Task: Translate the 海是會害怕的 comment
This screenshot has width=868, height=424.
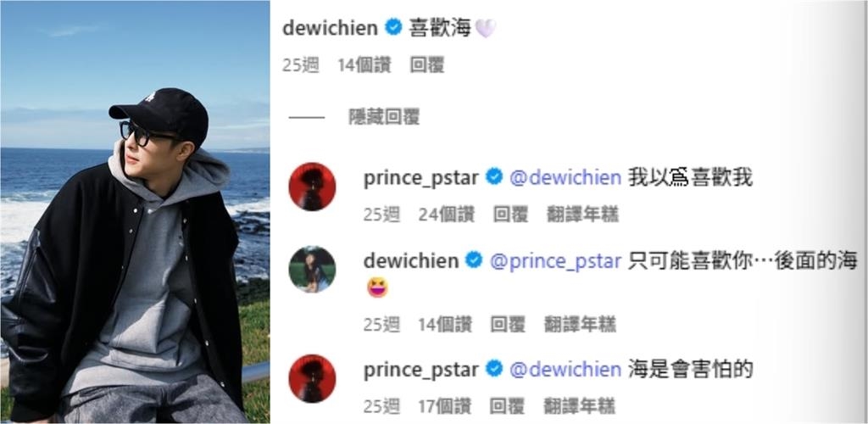Action: coord(580,405)
